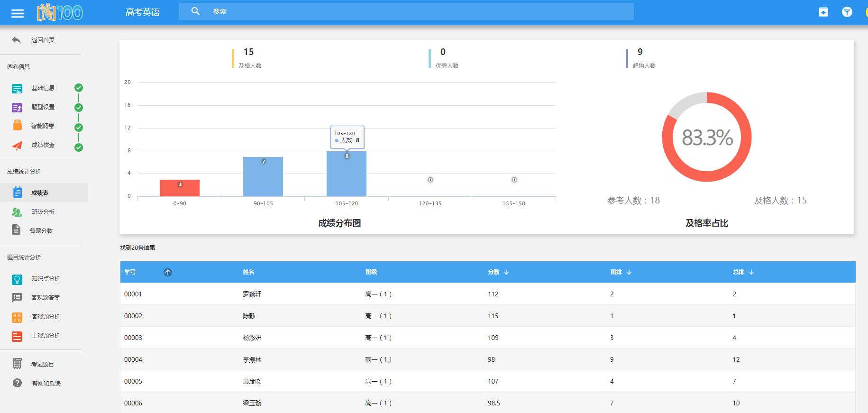Open 考试题目 in the sidebar
The height and width of the screenshot is (413, 868).
coord(43,364)
